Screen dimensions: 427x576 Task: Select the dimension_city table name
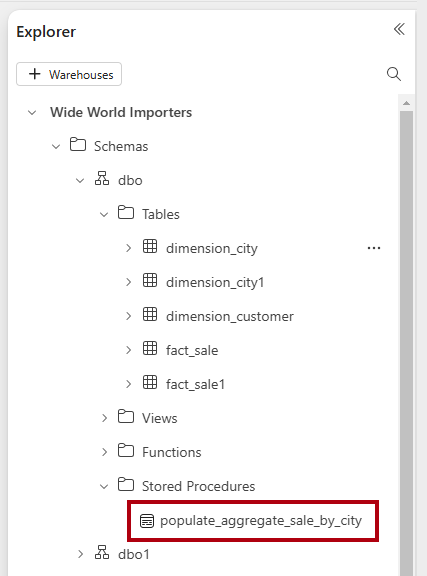[x=212, y=249]
